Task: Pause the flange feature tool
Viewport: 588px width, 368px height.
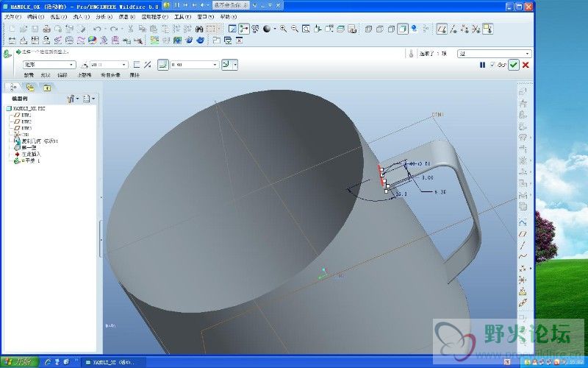Action: tap(482, 65)
